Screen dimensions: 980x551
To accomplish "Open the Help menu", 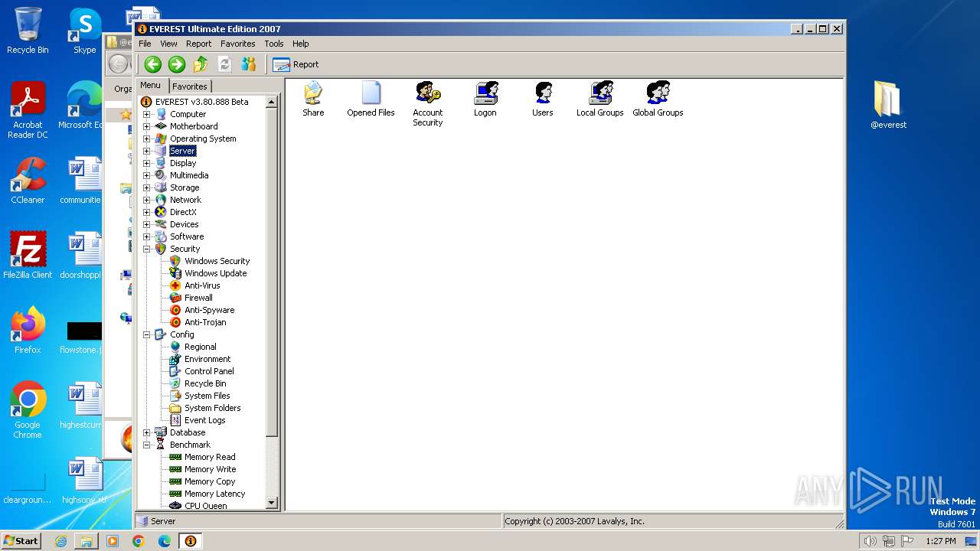I will point(301,44).
